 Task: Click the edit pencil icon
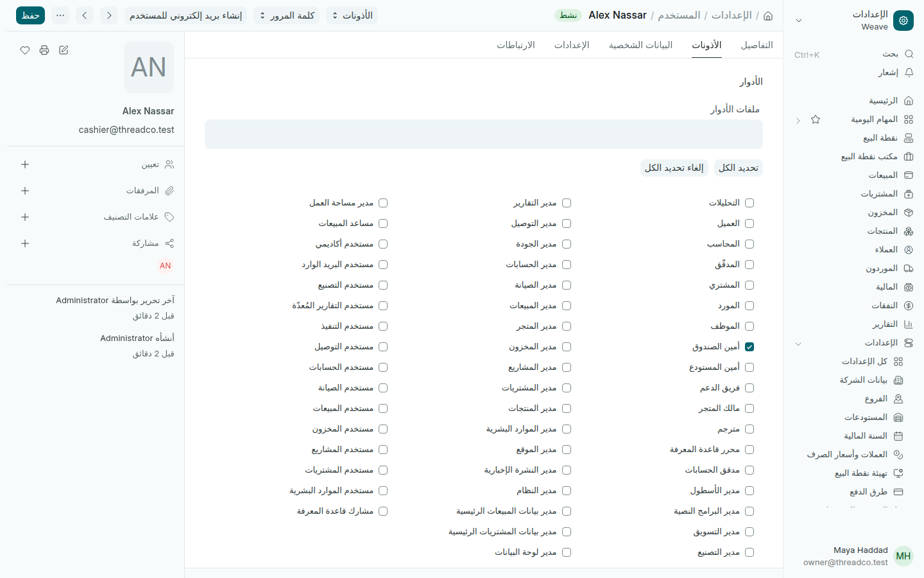click(x=64, y=50)
